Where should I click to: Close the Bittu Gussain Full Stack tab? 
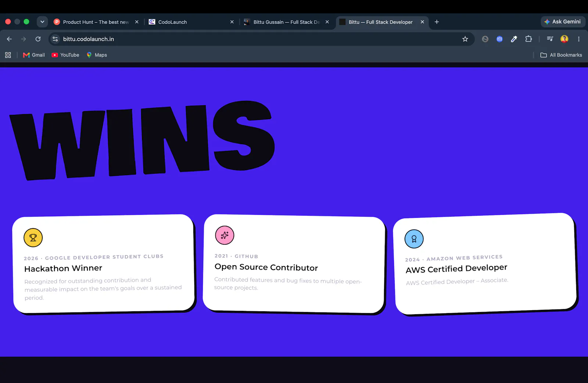coord(327,22)
